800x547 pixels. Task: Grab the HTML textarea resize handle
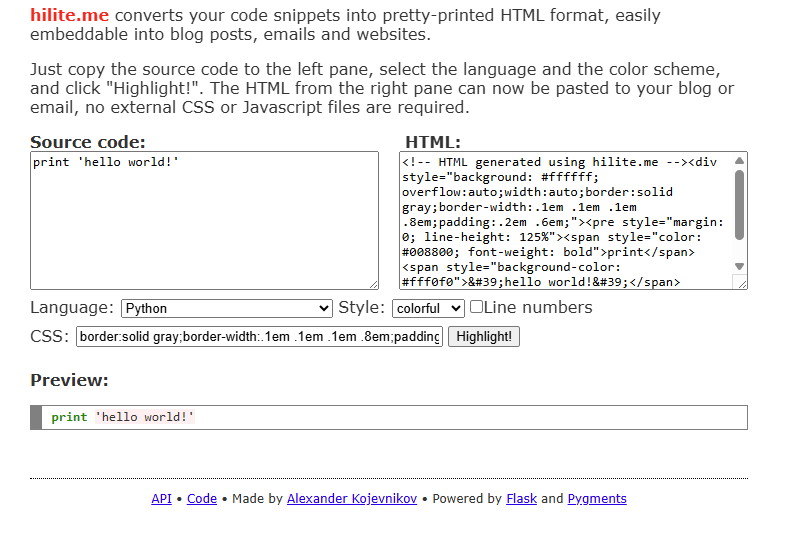[x=741, y=283]
